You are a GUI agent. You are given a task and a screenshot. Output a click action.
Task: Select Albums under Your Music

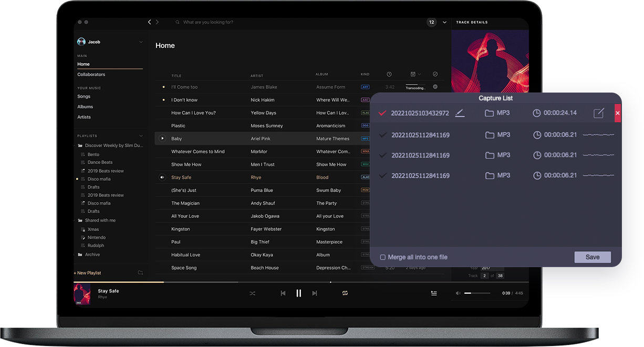85,107
